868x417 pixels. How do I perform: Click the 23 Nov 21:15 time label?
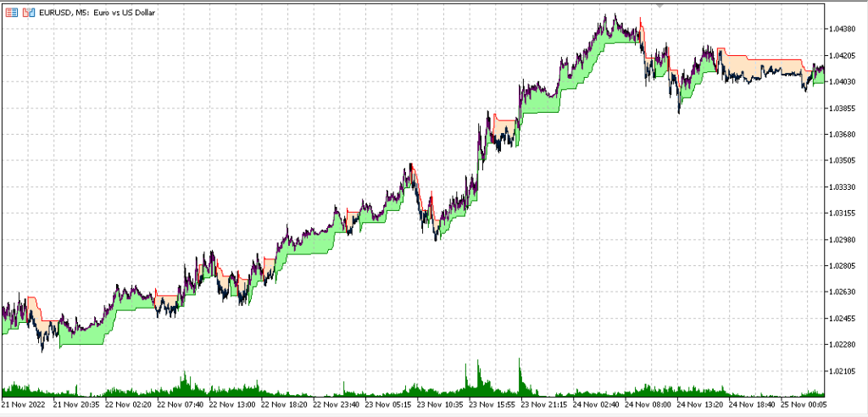[548, 405]
